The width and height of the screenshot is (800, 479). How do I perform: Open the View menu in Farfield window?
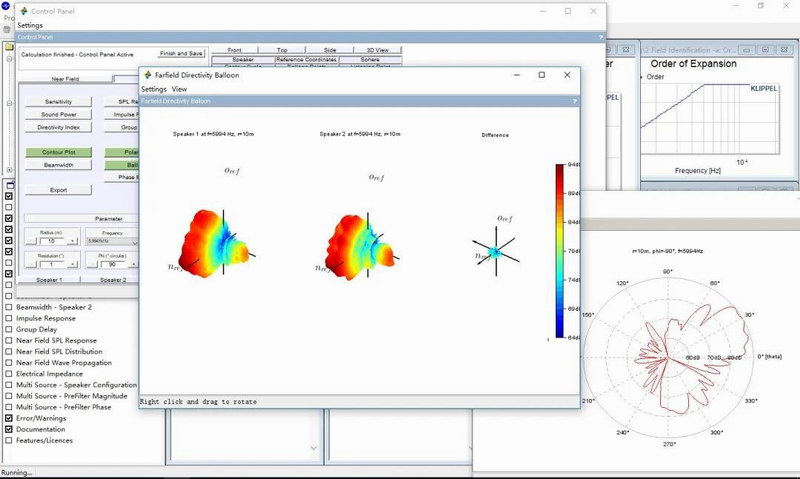point(180,89)
